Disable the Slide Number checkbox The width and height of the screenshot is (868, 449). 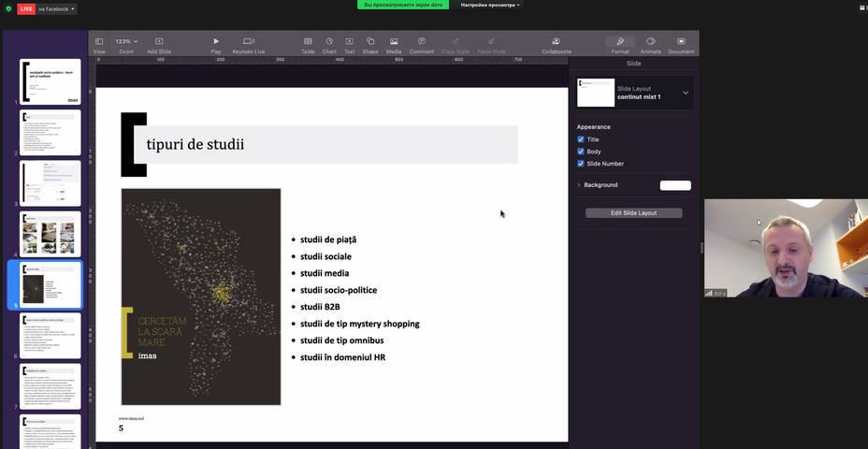[x=581, y=164]
